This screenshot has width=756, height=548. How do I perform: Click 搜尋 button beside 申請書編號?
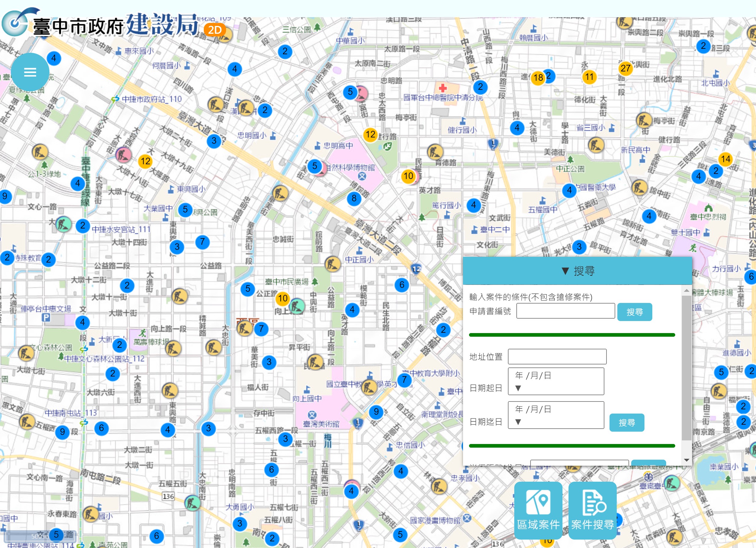click(635, 312)
